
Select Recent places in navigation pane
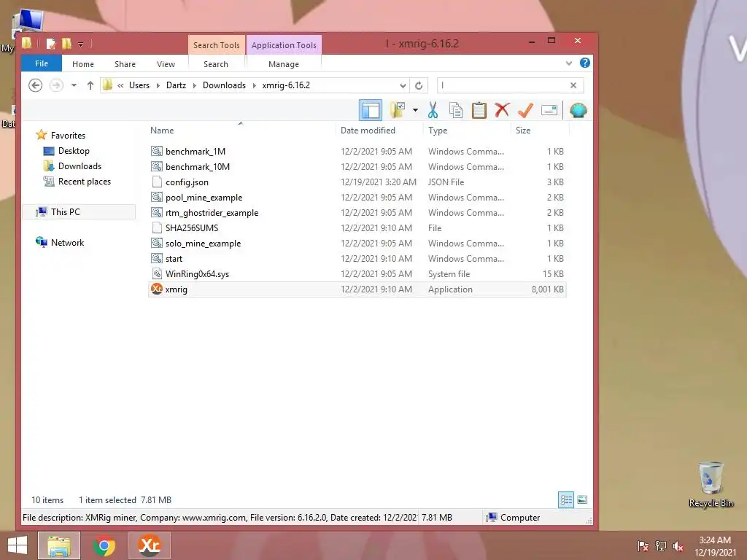pos(85,182)
